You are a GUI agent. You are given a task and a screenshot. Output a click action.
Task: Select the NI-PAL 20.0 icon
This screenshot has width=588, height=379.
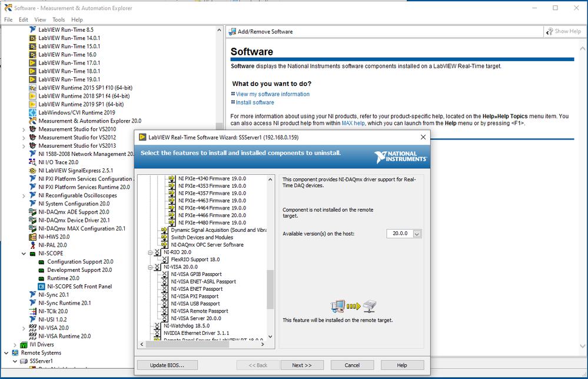(x=33, y=245)
